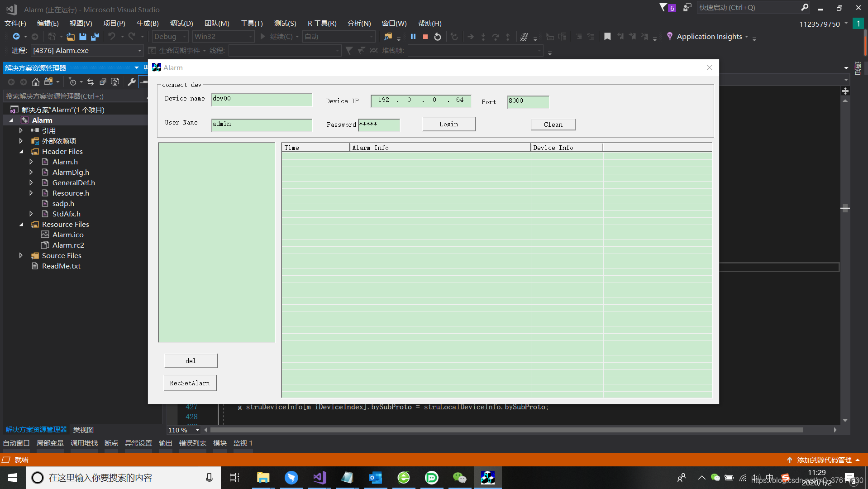Click the Alarm Info column header
868x489 pixels.
click(x=440, y=148)
